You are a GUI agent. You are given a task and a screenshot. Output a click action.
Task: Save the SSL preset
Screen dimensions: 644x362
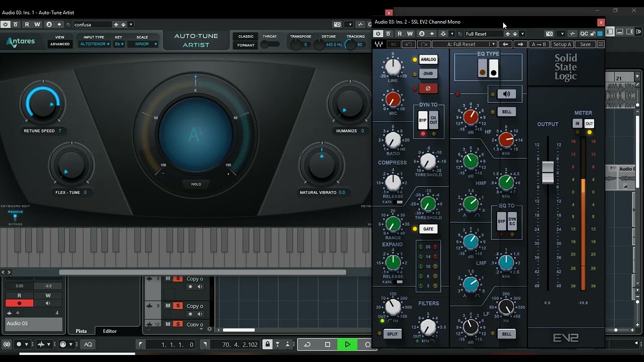tap(586, 44)
